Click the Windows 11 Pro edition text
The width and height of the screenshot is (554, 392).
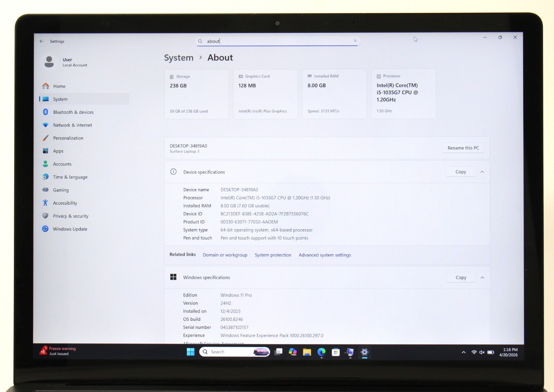[236, 295]
